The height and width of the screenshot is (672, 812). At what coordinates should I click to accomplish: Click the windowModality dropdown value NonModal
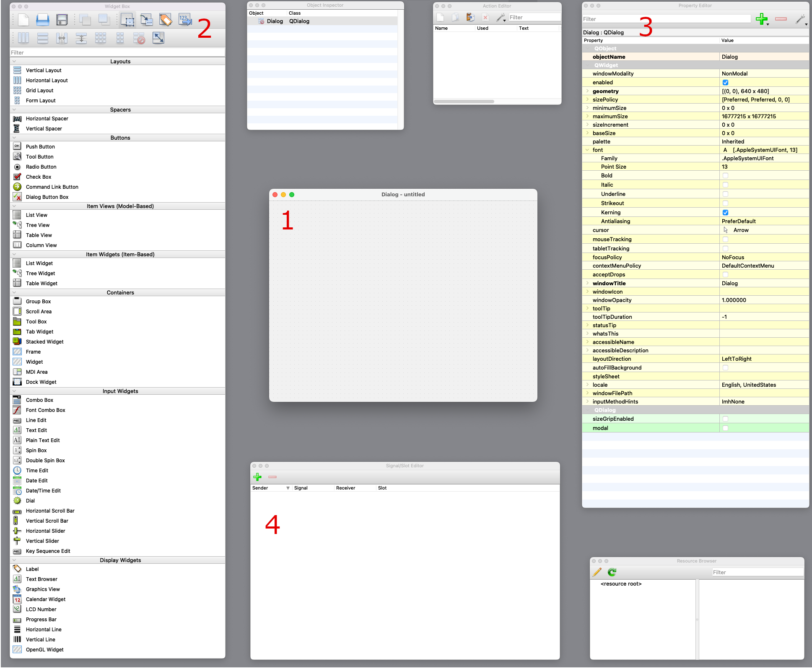[x=734, y=73]
